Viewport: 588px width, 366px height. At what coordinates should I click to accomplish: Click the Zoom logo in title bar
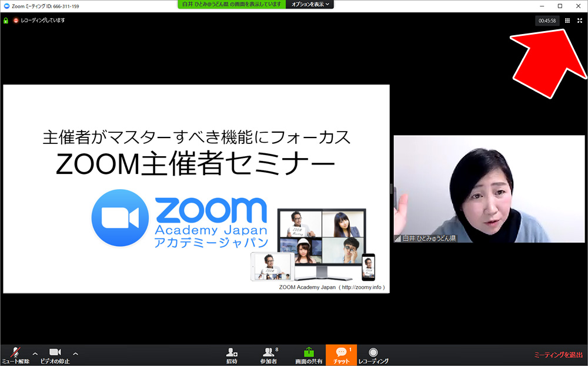(6, 6)
